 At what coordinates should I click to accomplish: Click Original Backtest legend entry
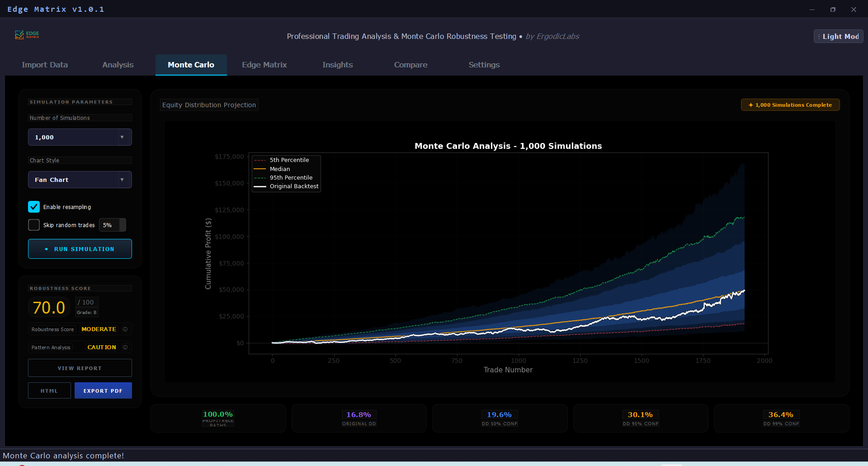pos(286,186)
